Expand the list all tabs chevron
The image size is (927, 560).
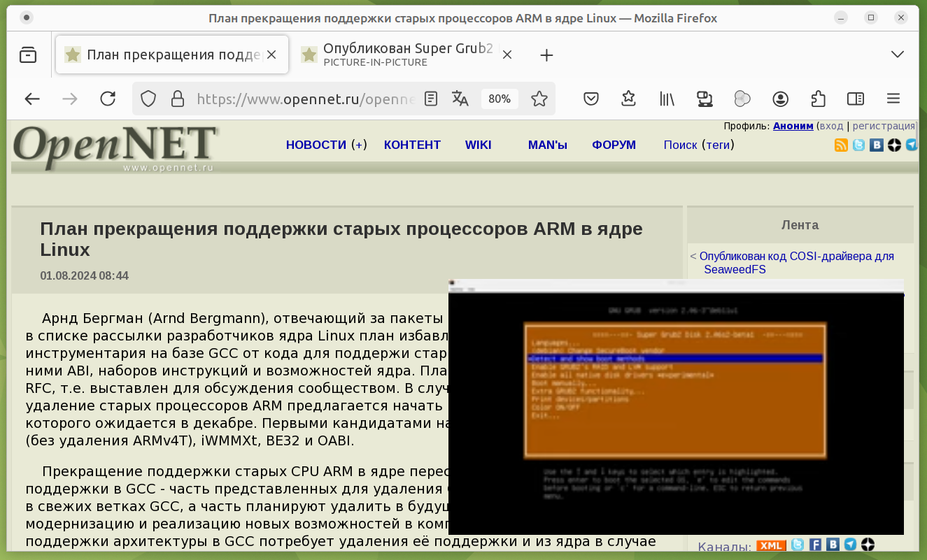click(898, 55)
